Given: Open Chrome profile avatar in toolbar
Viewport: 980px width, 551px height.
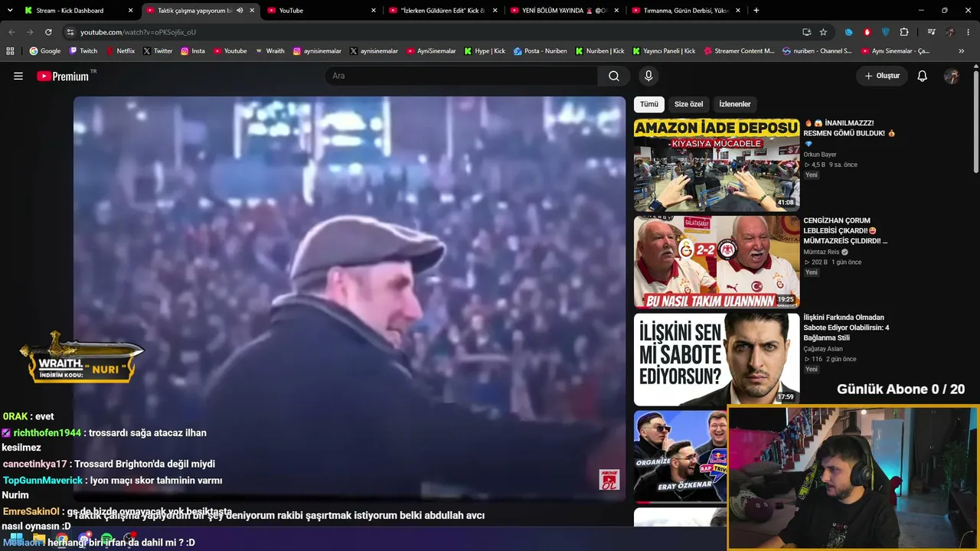Looking at the screenshot, I should (x=950, y=32).
